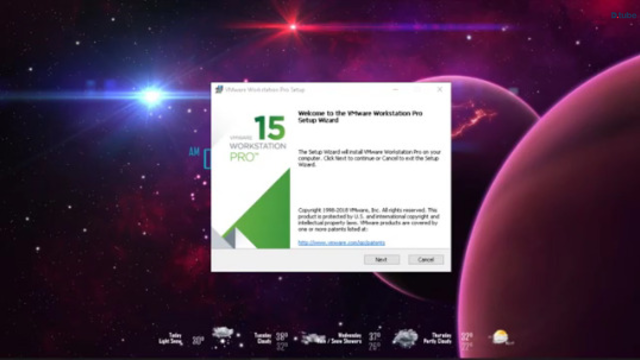
Task: Cancel the VMware Workstation Pro setup
Action: pyautogui.click(x=426, y=260)
